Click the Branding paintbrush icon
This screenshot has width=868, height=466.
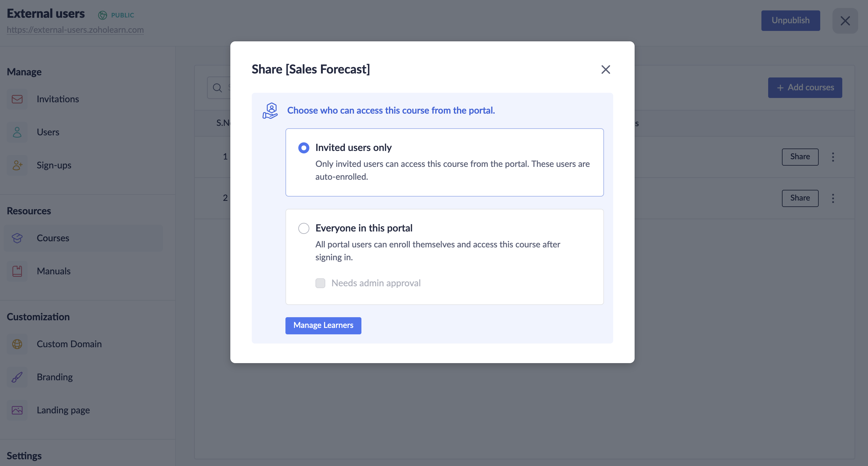point(17,377)
